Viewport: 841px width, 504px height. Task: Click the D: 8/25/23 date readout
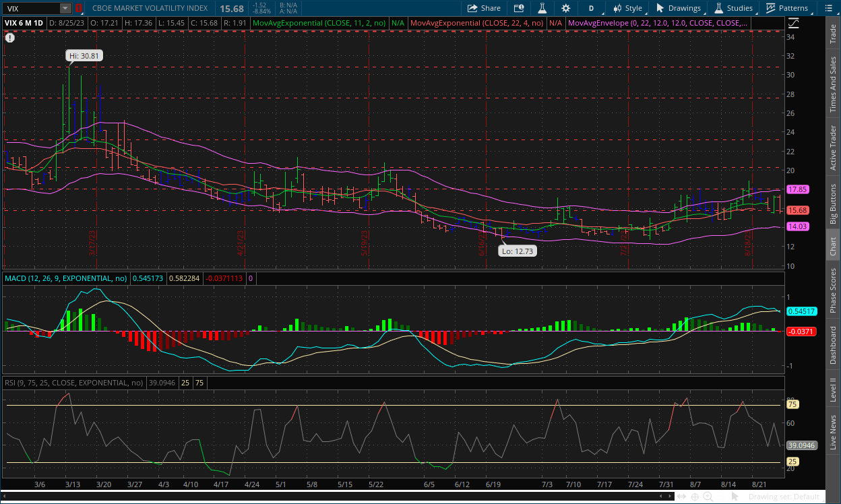pos(67,22)
